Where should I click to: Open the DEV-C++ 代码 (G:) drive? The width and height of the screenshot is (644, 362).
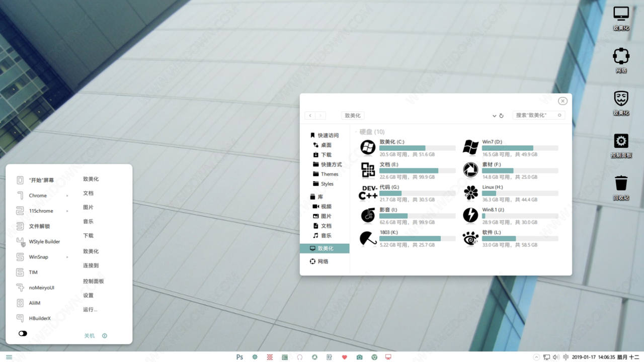(x=368, y=193)
